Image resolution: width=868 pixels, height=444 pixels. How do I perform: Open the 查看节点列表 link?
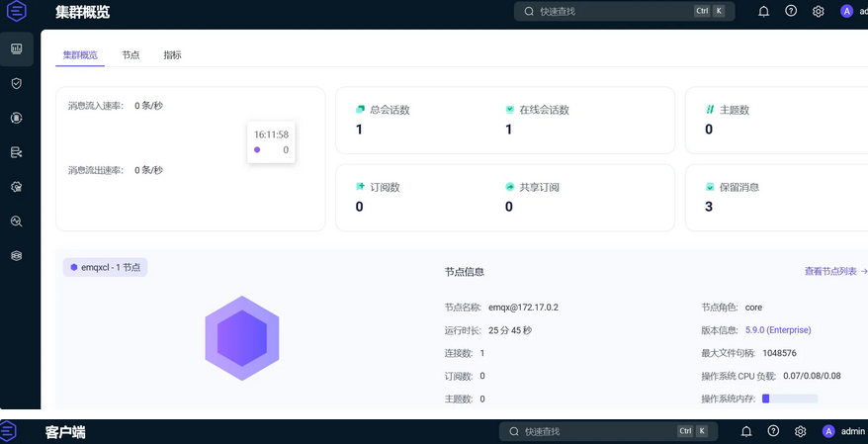836,271
